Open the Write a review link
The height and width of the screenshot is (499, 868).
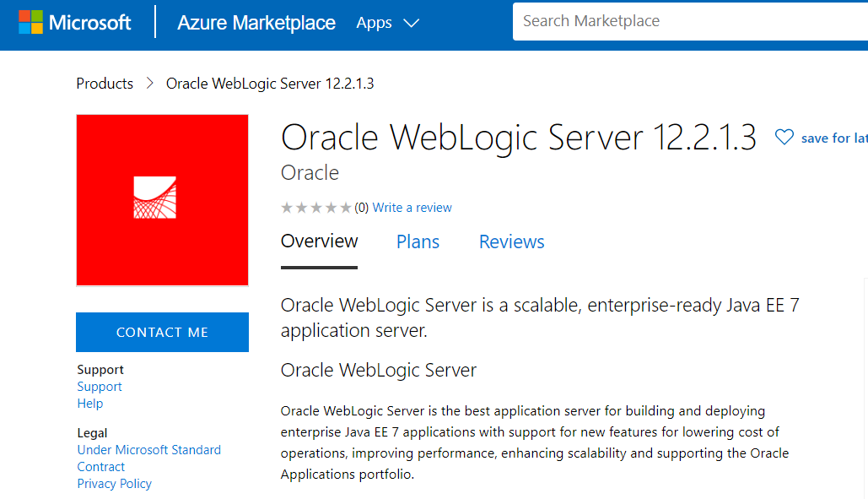412,208
